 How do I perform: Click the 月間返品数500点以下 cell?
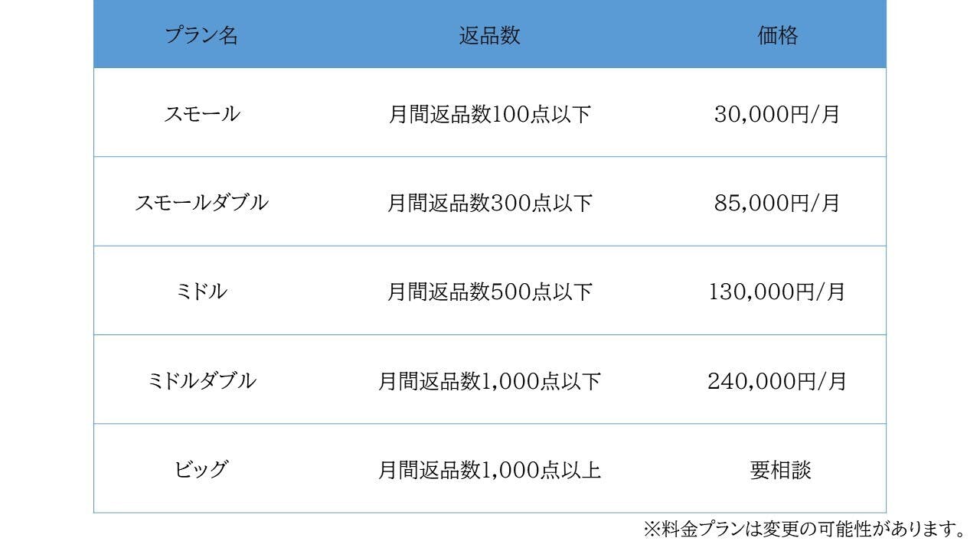[490, 292]
